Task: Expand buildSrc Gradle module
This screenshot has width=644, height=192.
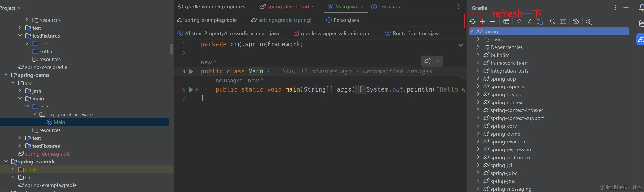Action: [x=478, y=55]
